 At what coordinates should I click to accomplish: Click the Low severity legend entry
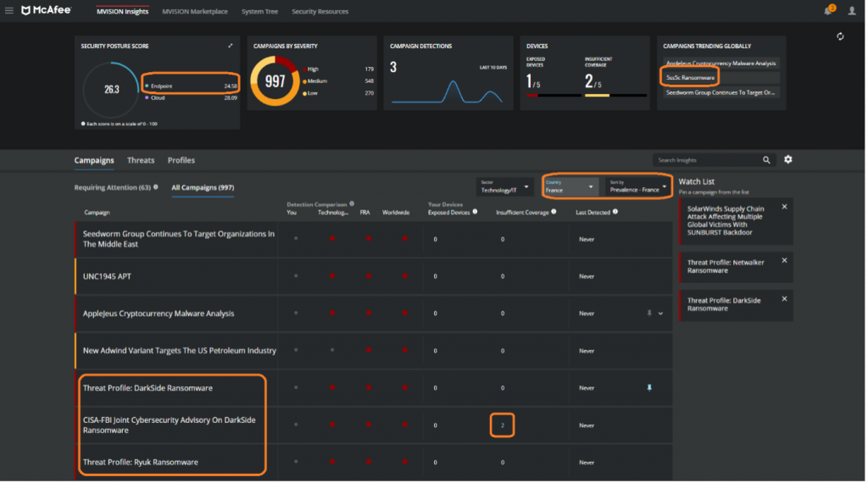coord(338,93)
